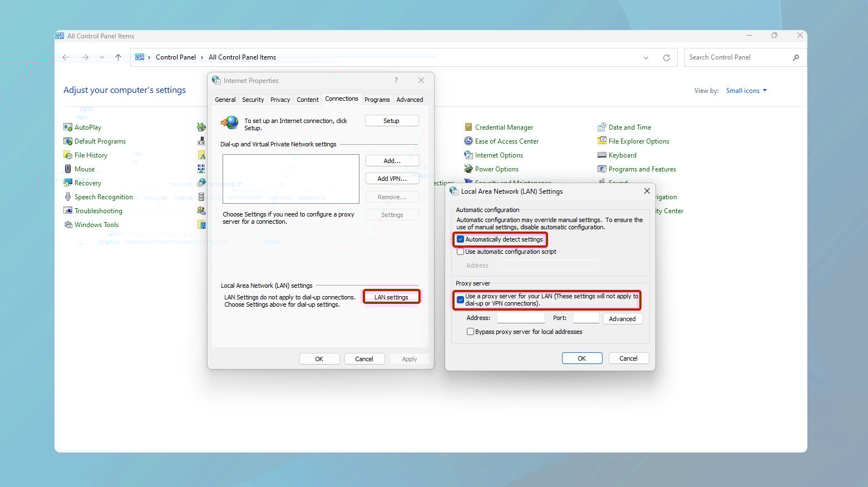Uncheck Automatically detect settings
The width and height of the screenshot is (868, 487).
click(x=461, y=239)
